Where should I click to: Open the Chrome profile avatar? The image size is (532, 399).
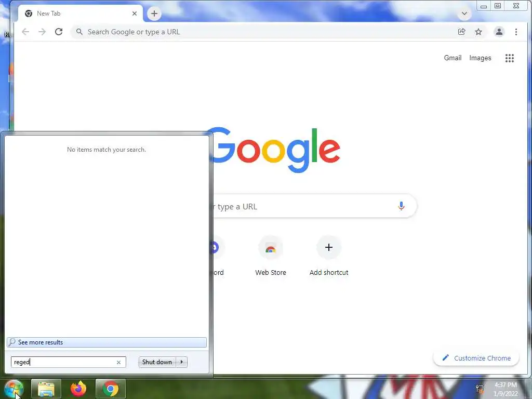coord(499,32)
